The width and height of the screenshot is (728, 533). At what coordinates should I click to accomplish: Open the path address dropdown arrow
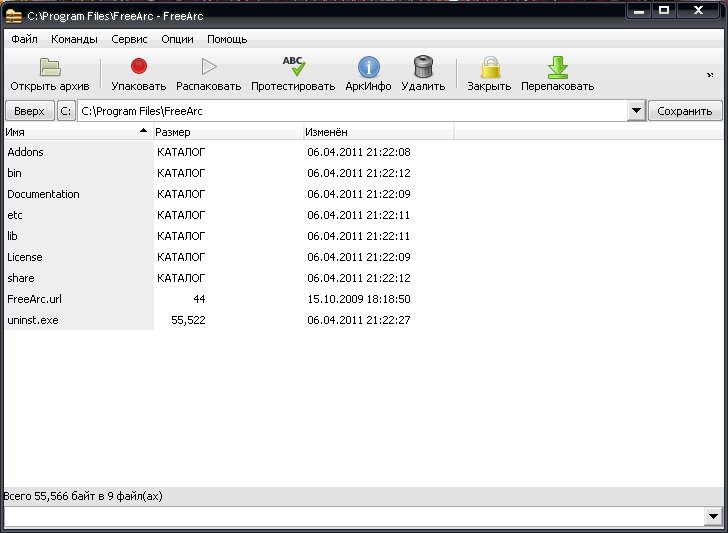pos(636,111)
